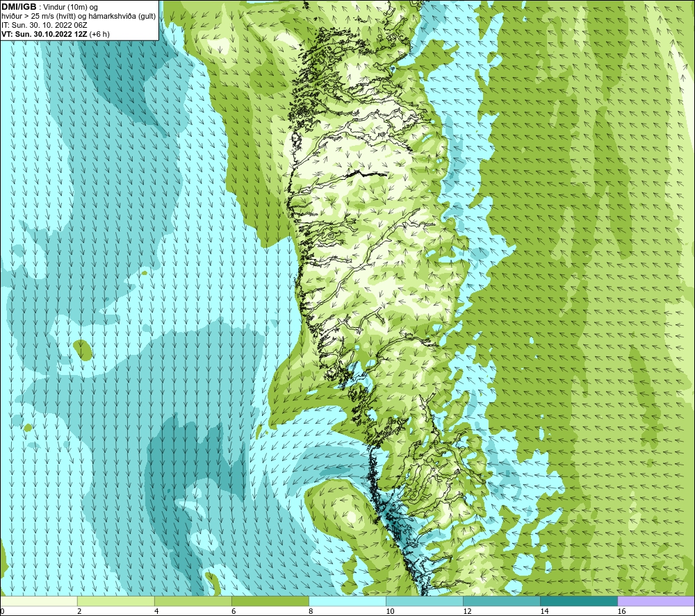
Task: Click the scale label 4
Action: coord(156,611)
